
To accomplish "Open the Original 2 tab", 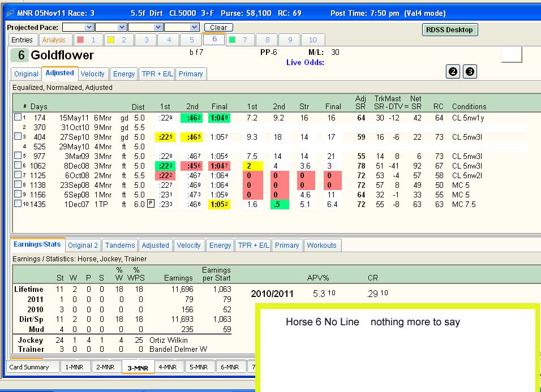I will (x=83, y=245).
